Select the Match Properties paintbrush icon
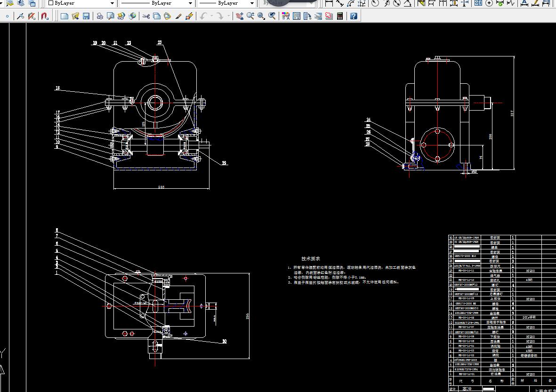The image size is (556, 392). tap(178, 16)
